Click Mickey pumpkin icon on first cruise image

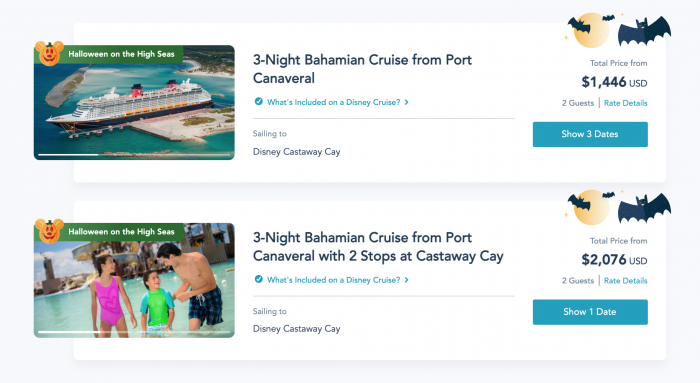[49, 54]
